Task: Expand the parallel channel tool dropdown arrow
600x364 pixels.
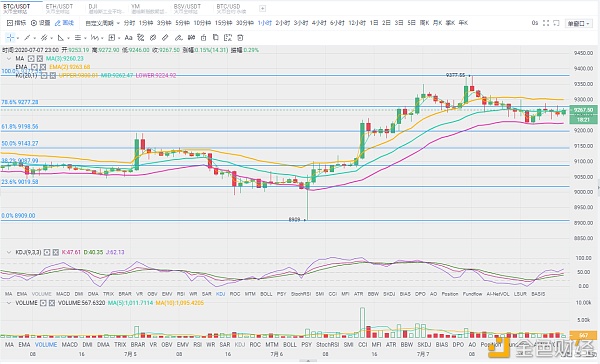Action: 51,38
